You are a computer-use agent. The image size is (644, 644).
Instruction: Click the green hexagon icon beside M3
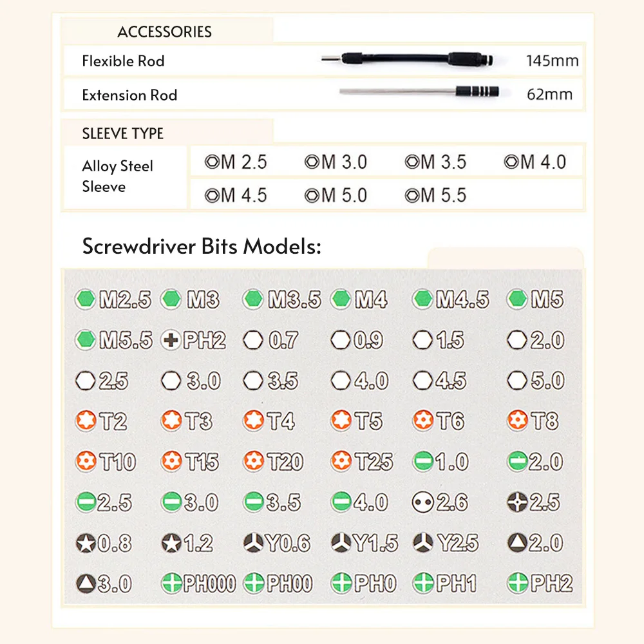tap(171, 299)
